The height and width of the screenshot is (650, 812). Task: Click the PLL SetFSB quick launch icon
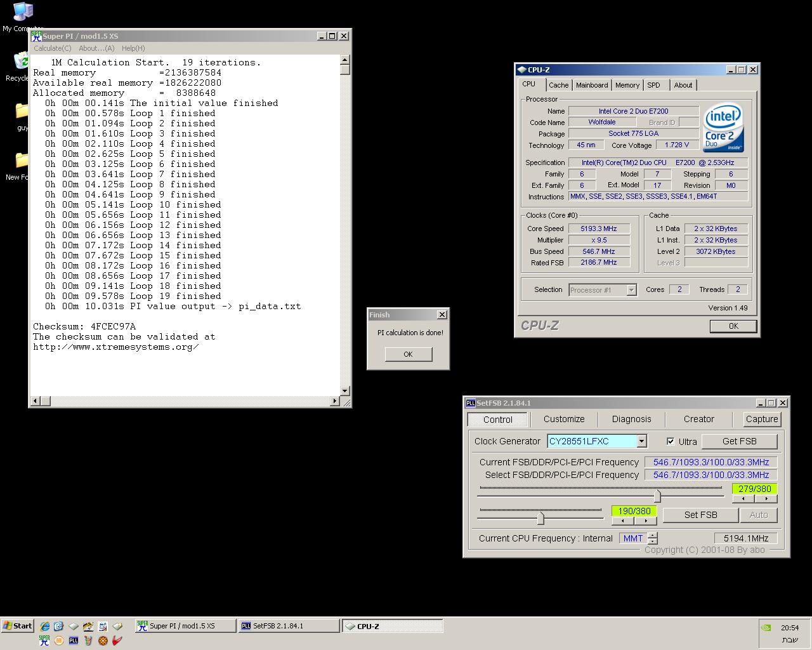[x=74, y=640]
